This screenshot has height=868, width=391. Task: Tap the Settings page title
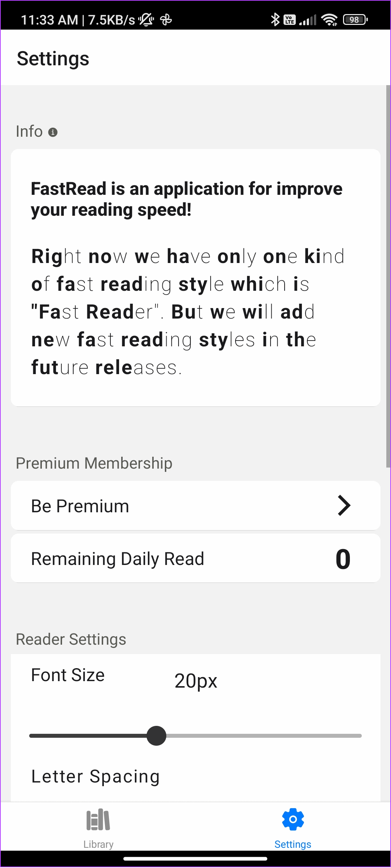coord(53,59)
